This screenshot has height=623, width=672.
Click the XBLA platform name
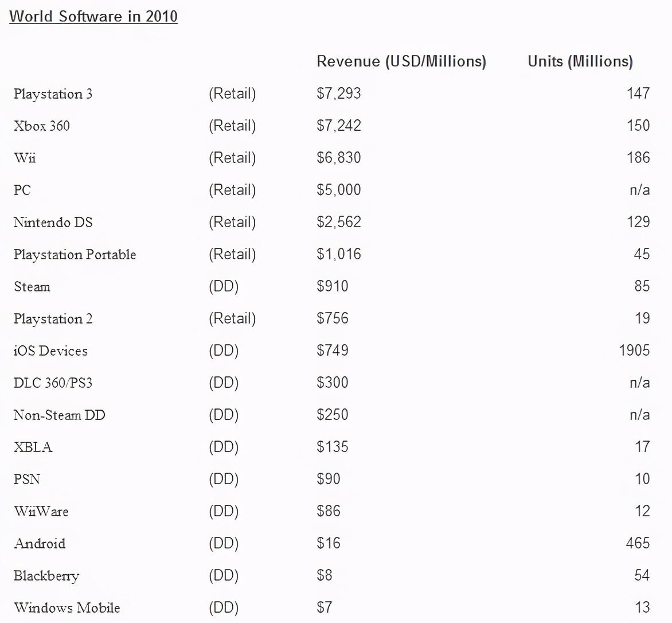pyautogui.click(x=33, y=447)
